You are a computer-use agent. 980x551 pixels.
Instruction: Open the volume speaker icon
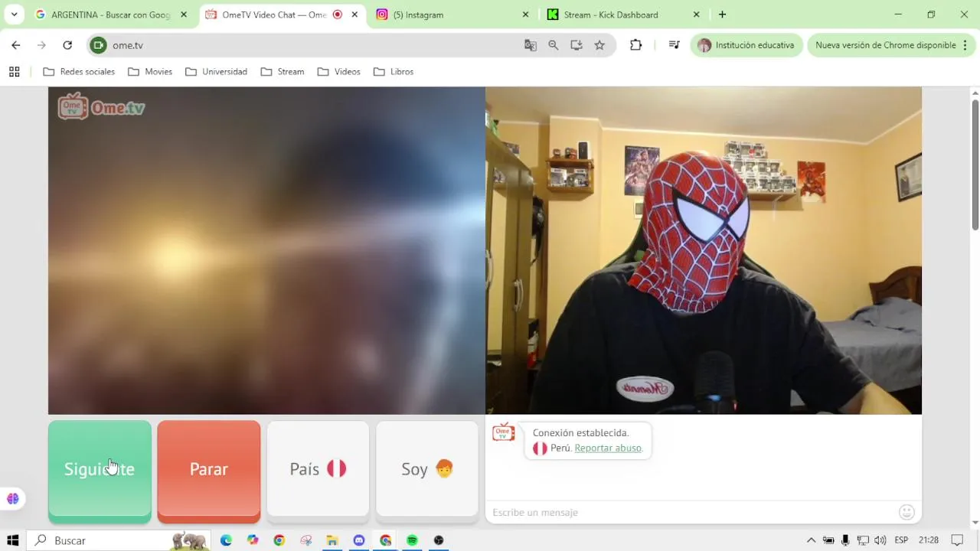pyautogui.click(x=880, y=540)
